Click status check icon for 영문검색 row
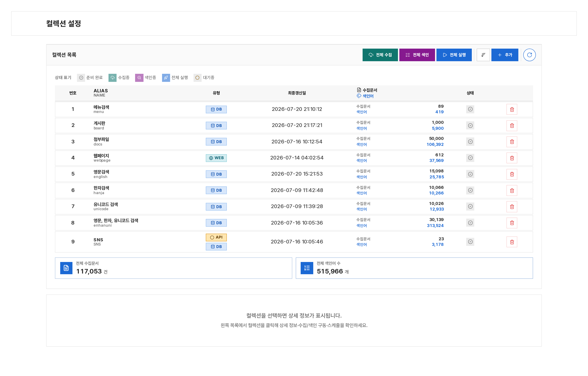Image resolution: width=588 pixels, height=376 pixels. pos(470,174)
